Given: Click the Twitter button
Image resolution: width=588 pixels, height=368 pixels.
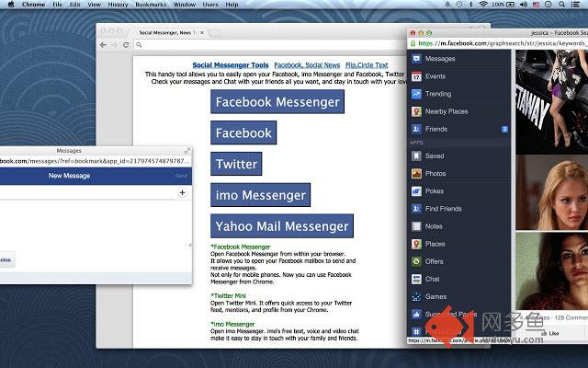Looking at the screenshot, I should point(236,164).
